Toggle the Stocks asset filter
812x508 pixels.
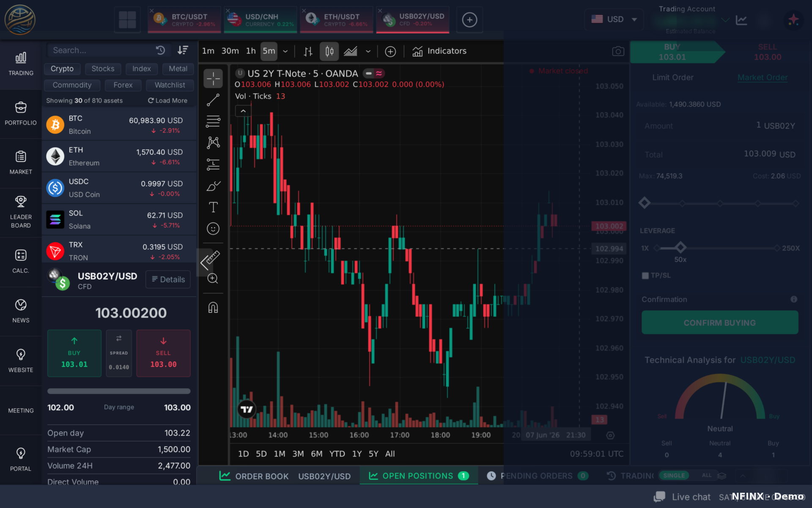point(103,69)
